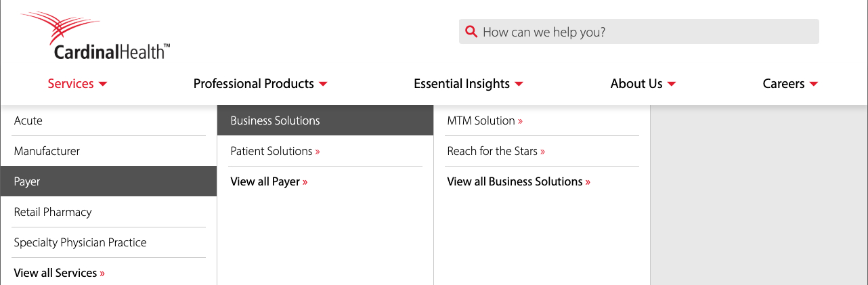Open the Patient Solutions link
868x285 pixels.
(275, 151)
